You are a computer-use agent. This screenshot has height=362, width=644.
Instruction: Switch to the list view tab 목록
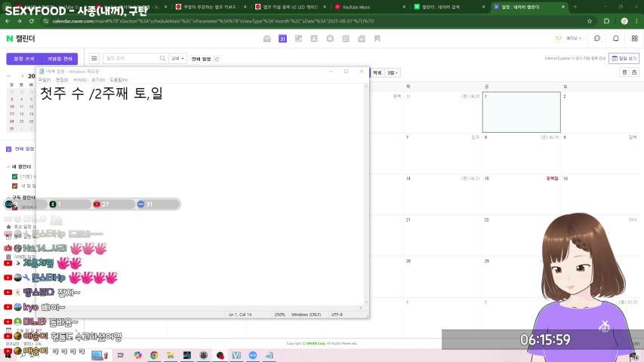point(377,72)
